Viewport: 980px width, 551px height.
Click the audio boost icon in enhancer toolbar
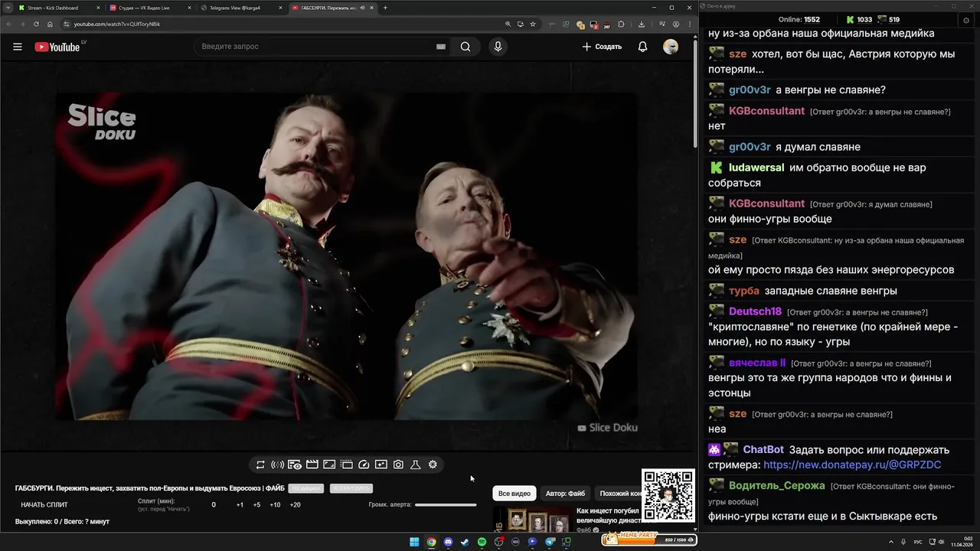(277, 465)
